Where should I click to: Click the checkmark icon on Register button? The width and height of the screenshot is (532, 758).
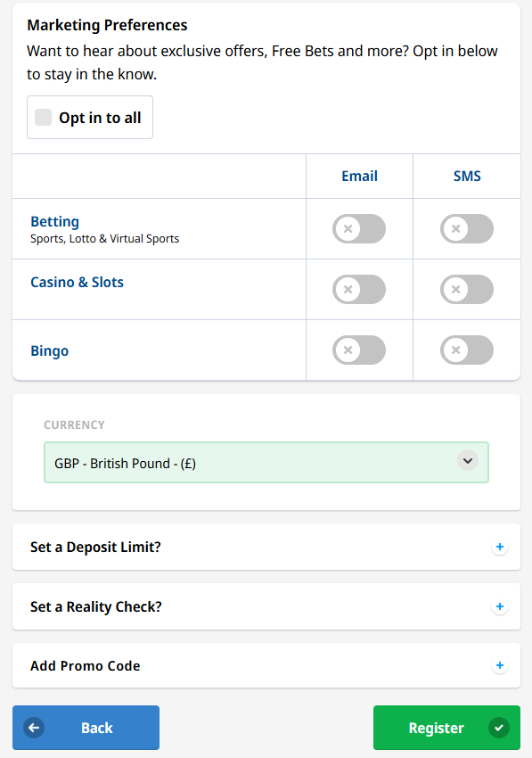(x=500, y=728)
